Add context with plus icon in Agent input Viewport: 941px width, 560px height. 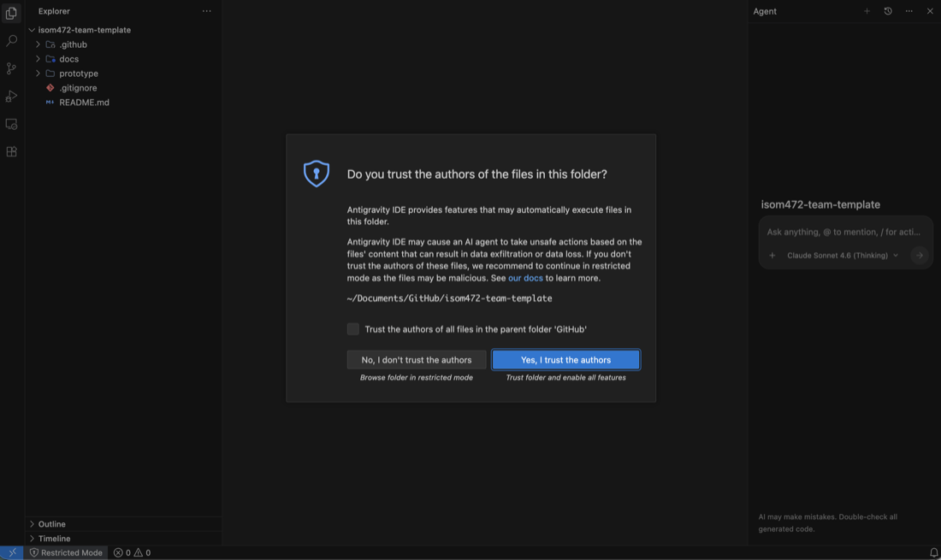(772, 256)
